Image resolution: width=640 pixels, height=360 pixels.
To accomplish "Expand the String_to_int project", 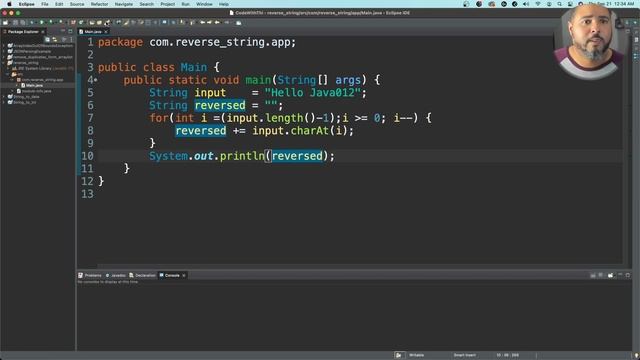I will point(3,102).
